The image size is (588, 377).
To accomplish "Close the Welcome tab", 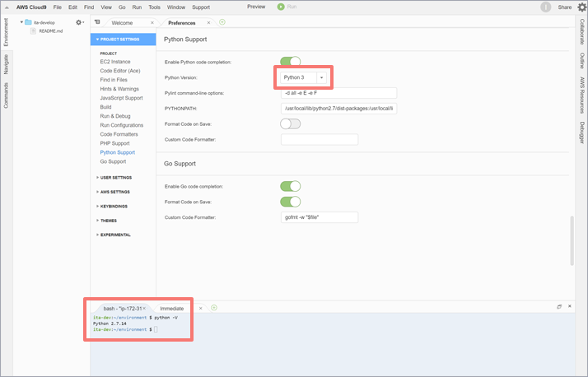I will coord(152,23).
